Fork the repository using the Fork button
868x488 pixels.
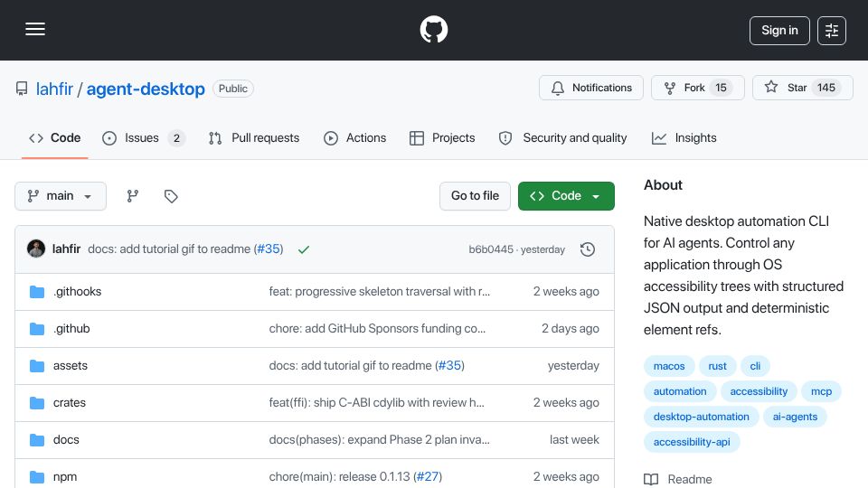tap(697, 88)
